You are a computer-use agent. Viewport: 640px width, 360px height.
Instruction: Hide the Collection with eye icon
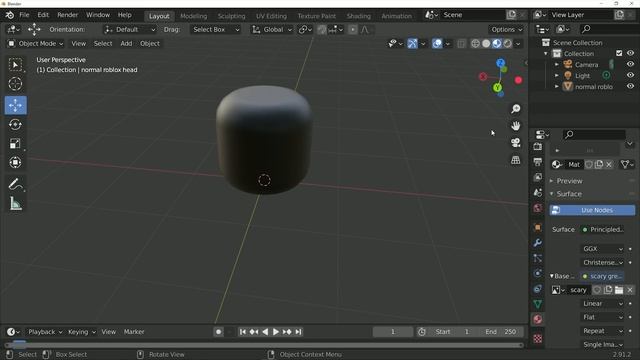[x=630, y=53]
